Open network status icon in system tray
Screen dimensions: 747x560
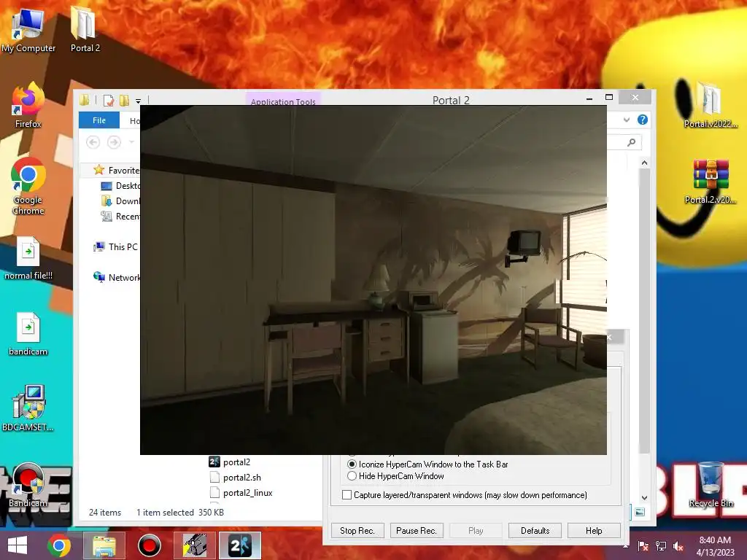[661, 546]
